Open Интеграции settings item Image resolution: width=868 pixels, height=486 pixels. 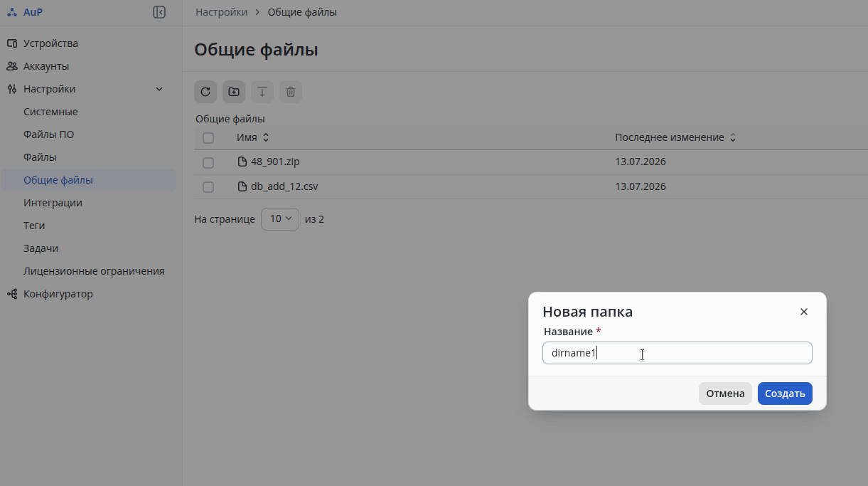pos(53,203)
